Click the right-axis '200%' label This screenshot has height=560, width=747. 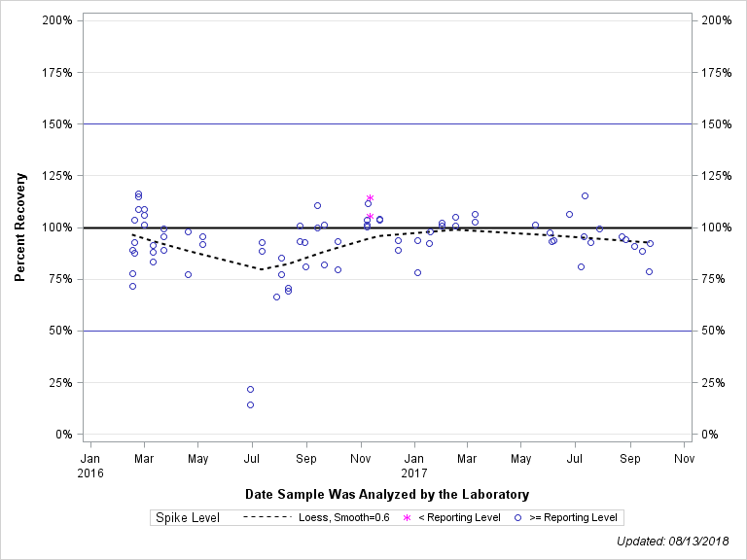pyautogui.click(x=717, y=20)
